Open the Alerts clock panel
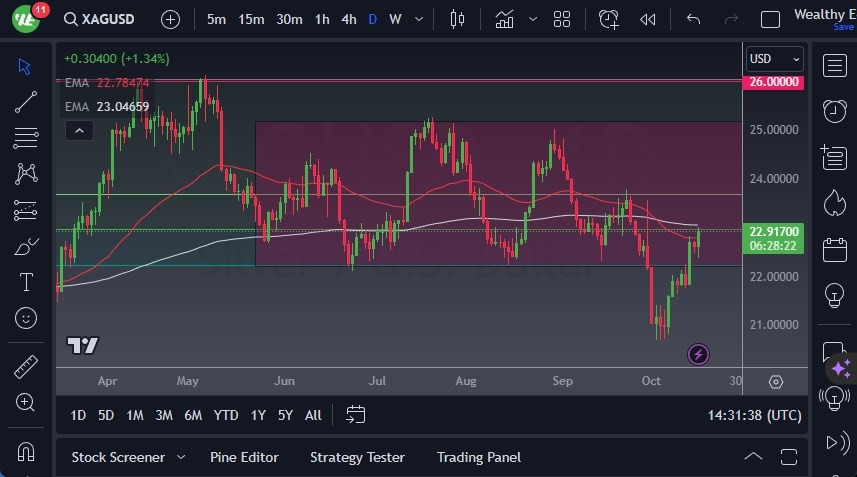This screenshot has width=857, height=477. pos(834,111)
